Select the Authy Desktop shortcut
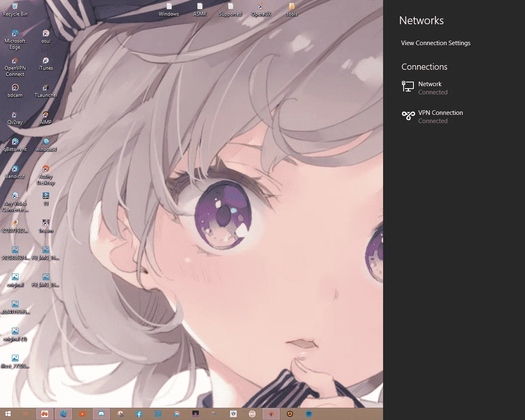525x420 pixels. (46, 175)
